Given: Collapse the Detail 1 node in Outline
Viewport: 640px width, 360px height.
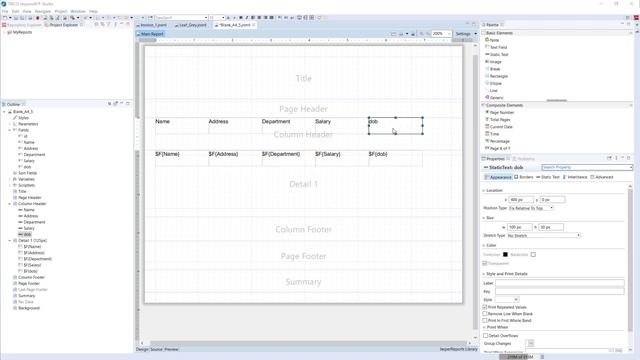Looking at the screenshot, I should tap(10, 240).
